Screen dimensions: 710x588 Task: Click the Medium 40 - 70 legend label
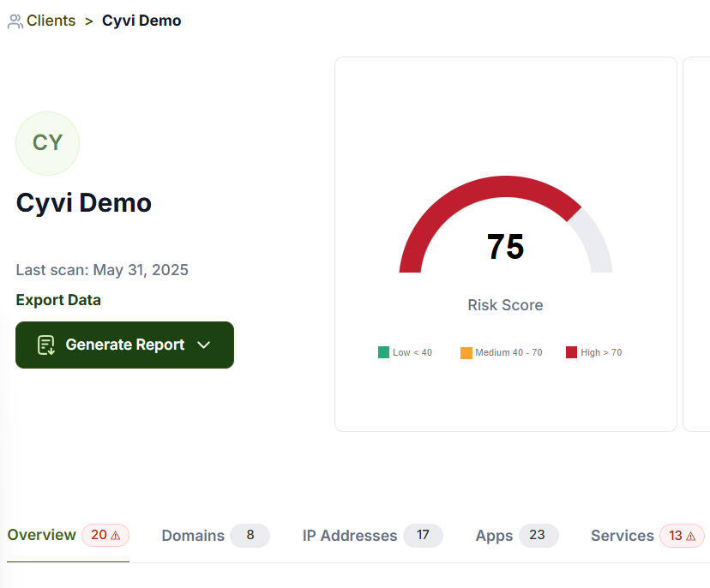click(x=508, y=352)
